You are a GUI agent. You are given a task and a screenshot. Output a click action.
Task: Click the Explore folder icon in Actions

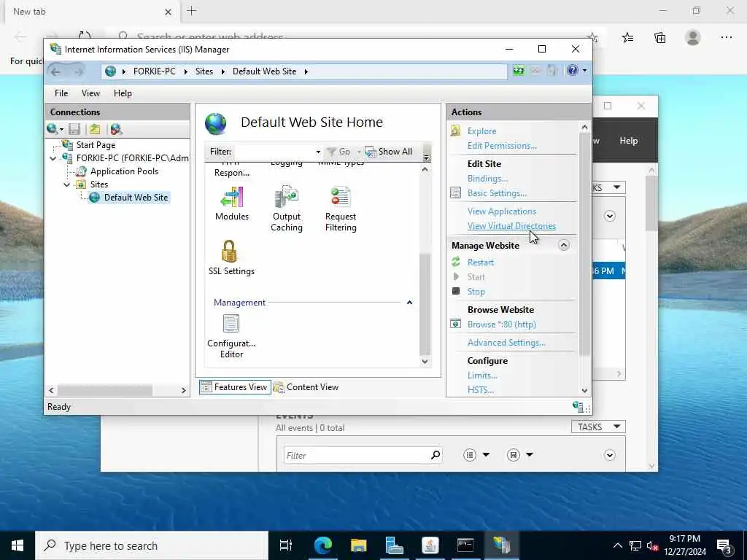[455, 131]
